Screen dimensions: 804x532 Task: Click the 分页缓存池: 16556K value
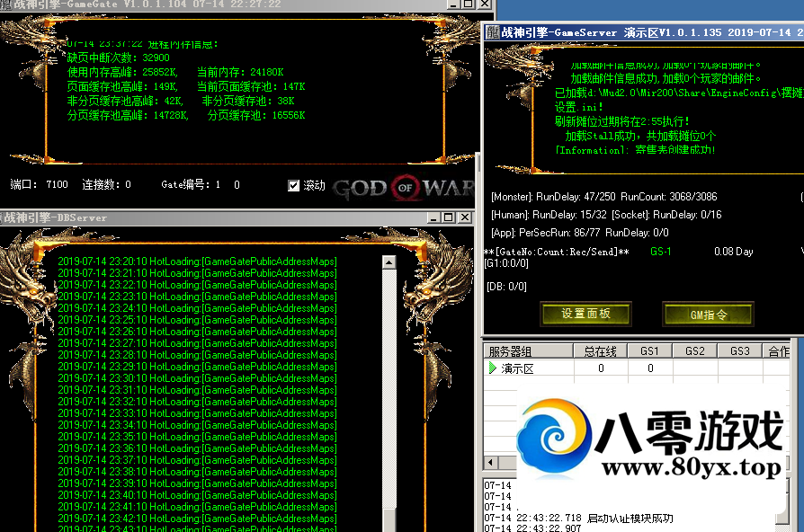256,115
